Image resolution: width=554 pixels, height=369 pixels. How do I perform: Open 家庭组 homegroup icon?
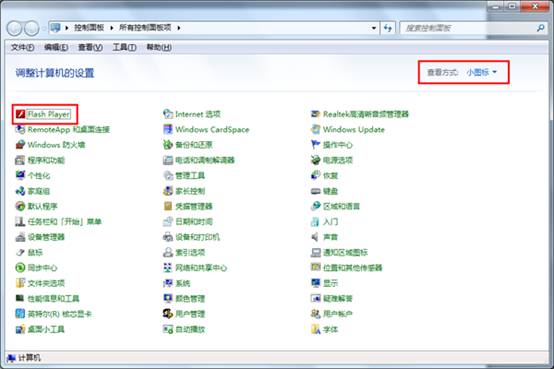[x=20, y=191]
